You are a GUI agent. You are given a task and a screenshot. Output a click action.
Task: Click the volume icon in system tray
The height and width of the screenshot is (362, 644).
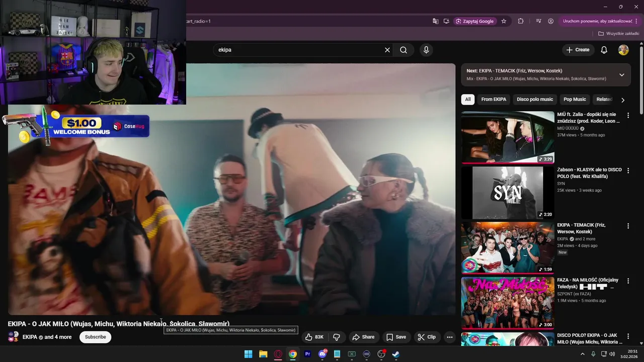[x=612, y=354]
